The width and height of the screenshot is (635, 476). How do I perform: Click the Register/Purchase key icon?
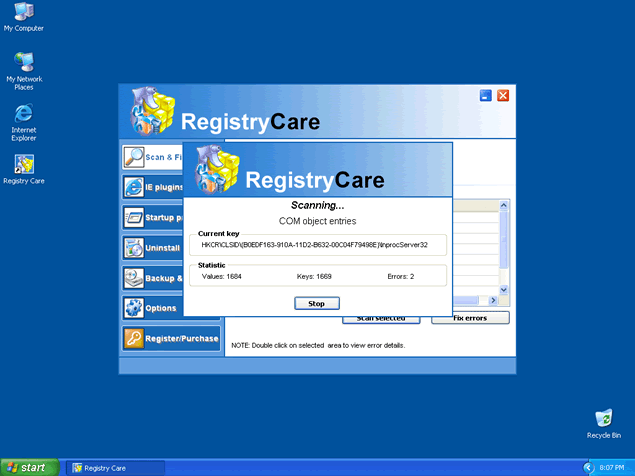click(x=134, y=338)
